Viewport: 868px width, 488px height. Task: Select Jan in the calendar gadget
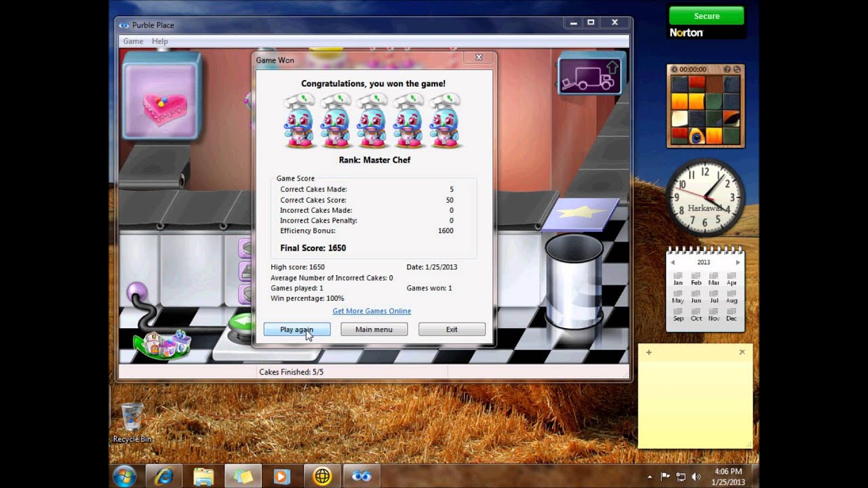click(678, 279)
